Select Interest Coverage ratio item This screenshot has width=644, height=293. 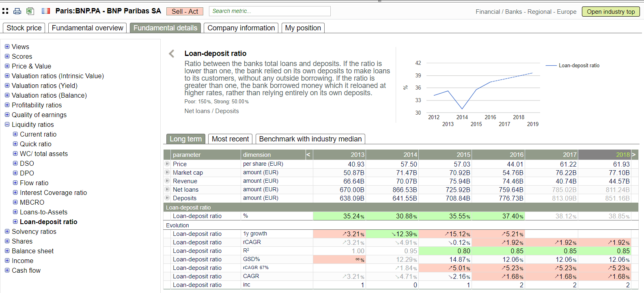click(53, 192)
